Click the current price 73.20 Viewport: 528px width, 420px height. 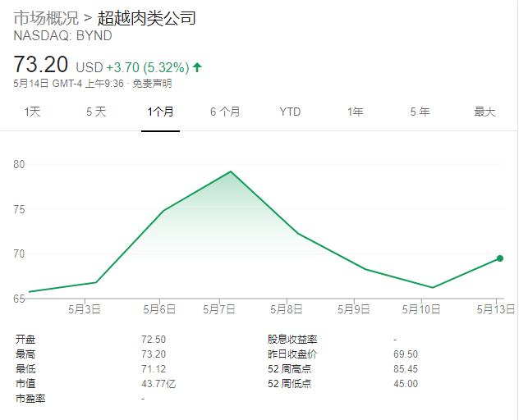tap(41, 65)
